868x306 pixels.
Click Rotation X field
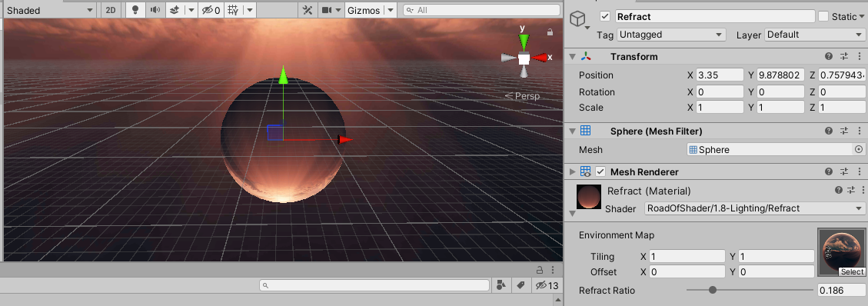click(x=719, y=91)
